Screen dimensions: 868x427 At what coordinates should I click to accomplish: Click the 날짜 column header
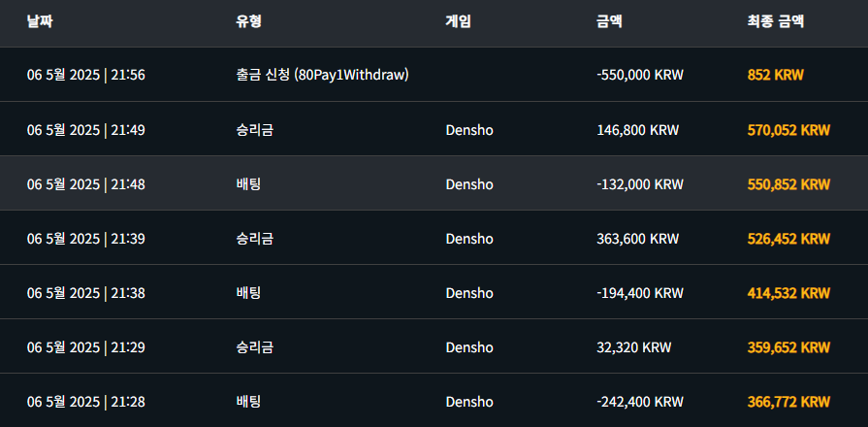[40, 20]
